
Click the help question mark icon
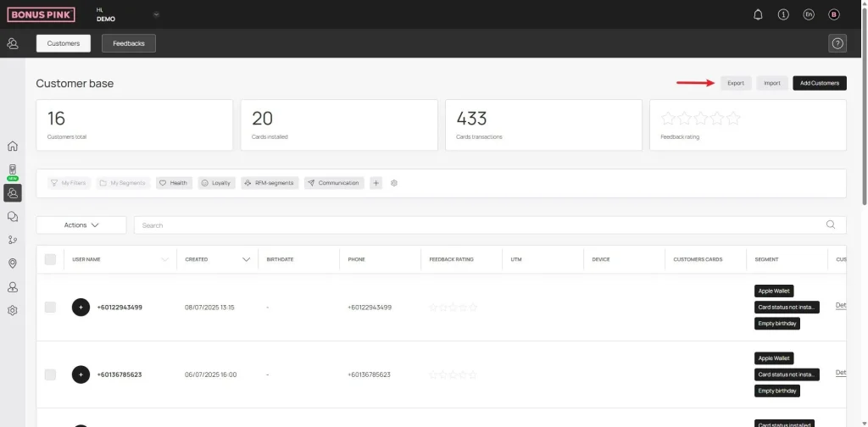[837, 43]
